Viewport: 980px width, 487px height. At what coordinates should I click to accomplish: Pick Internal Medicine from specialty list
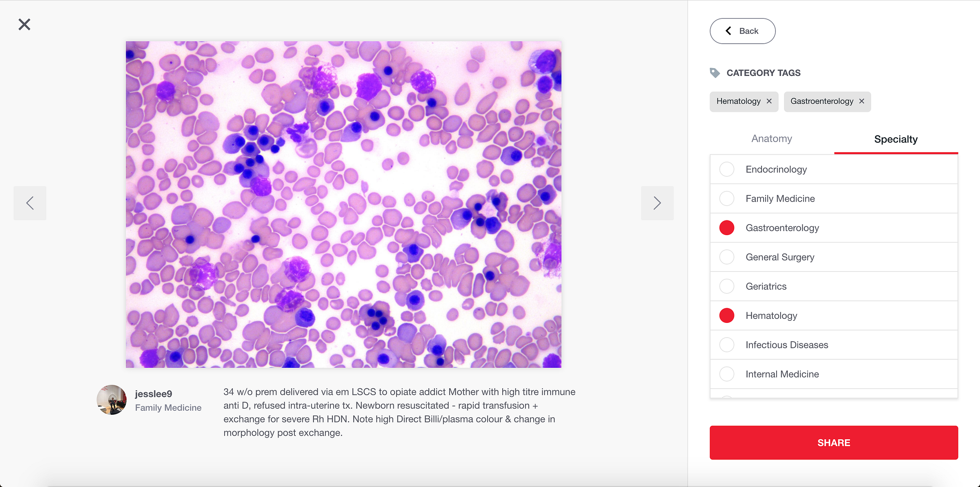click(x=727, y=374)
